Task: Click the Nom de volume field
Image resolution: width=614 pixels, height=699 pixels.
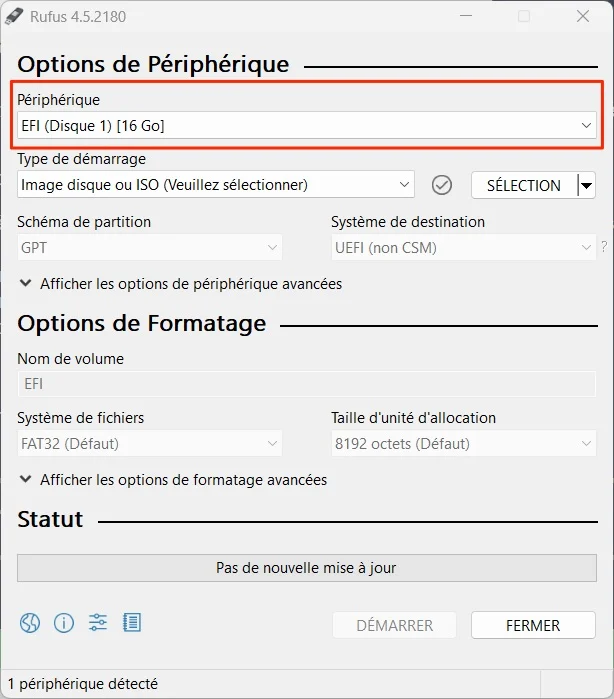Action: 307,384
